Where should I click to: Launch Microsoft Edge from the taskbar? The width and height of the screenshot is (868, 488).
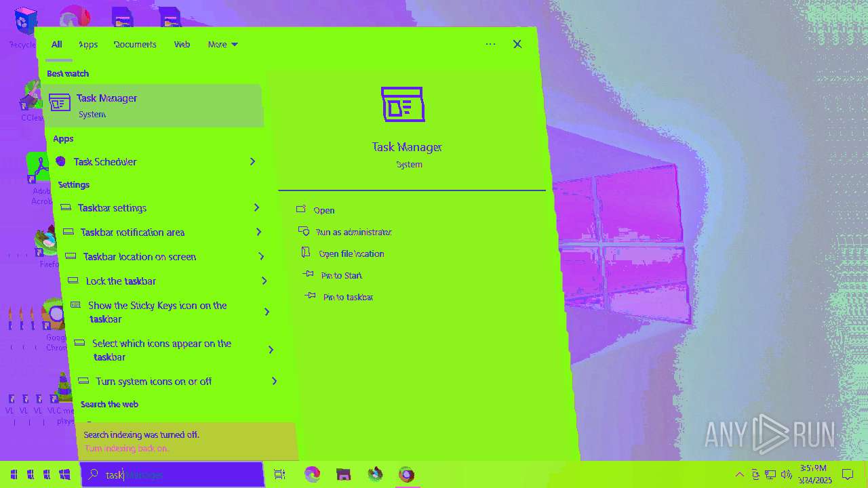coord(312,474)
